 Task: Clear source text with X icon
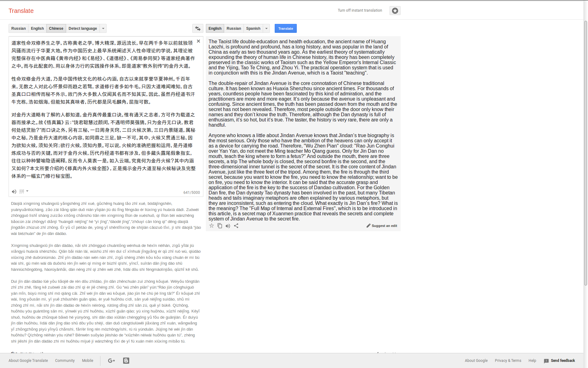click(198, 41)
